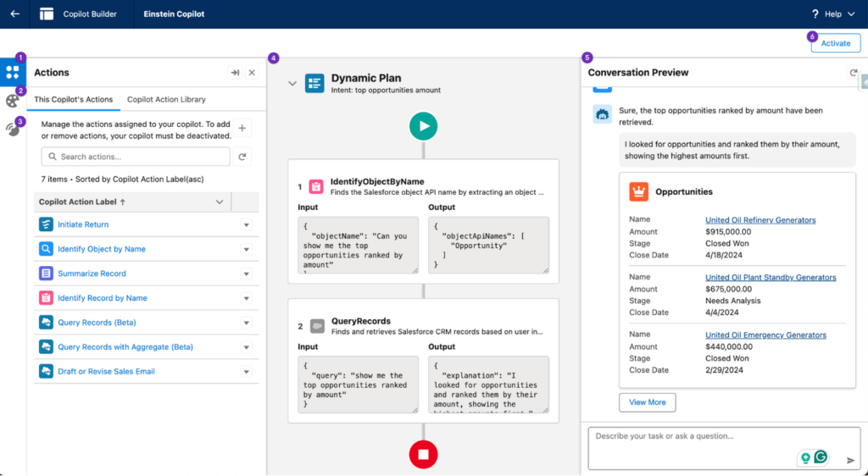Click the QueryRecords step icon
The width and height of the screenshot is (868, 476).
[317, 326]
